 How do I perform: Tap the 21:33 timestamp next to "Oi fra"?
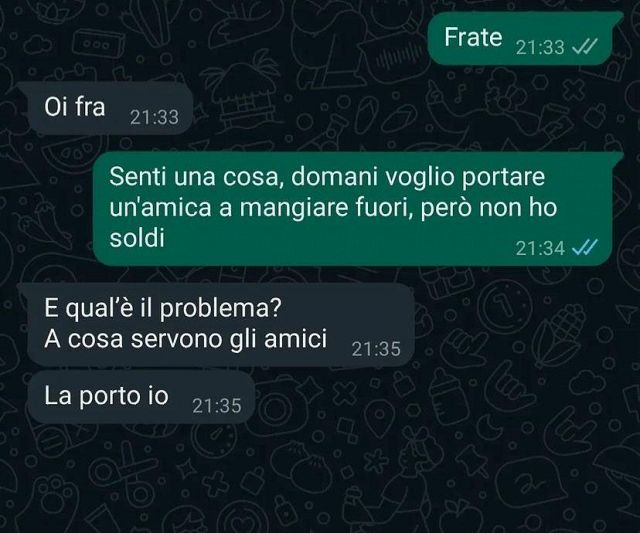tap(154, 118)
